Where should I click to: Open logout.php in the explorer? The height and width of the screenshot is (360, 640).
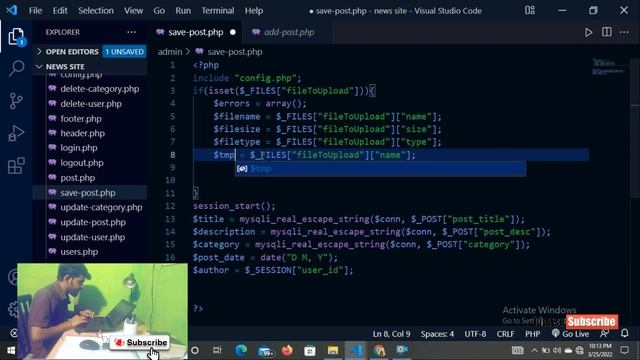pyautogui.click(x=82, y=163)
